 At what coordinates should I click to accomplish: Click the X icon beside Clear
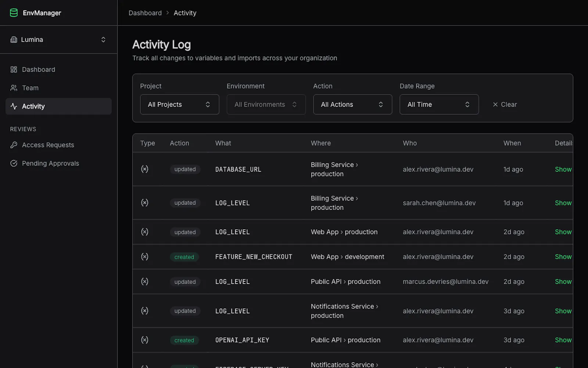[495, 105]
